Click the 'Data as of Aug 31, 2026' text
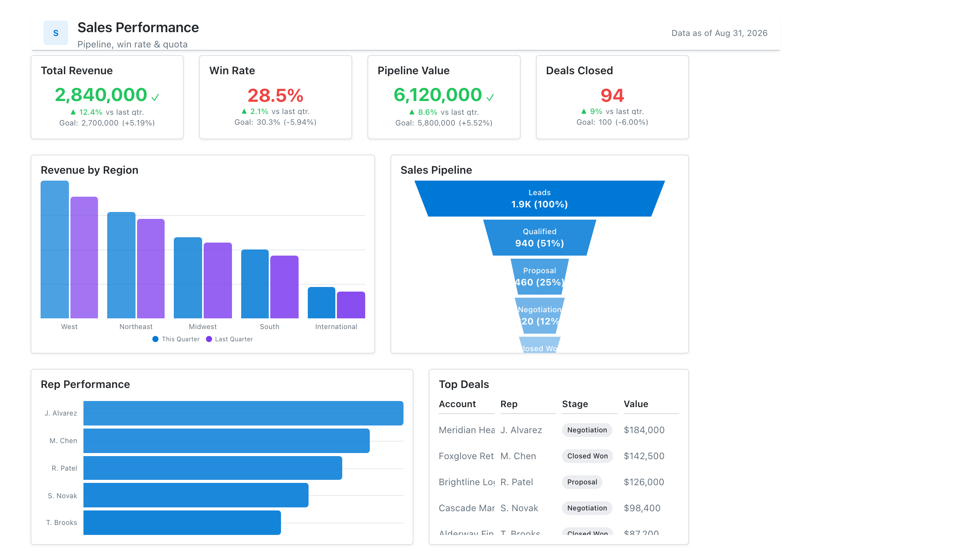The height and width of the screenshot is (551, 980). pos(720,33)
